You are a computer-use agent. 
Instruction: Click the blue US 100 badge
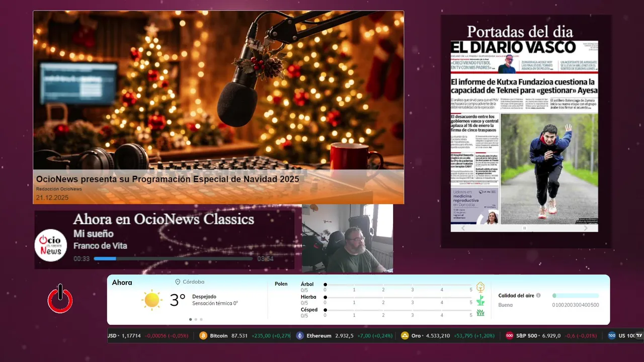[612, 336]
